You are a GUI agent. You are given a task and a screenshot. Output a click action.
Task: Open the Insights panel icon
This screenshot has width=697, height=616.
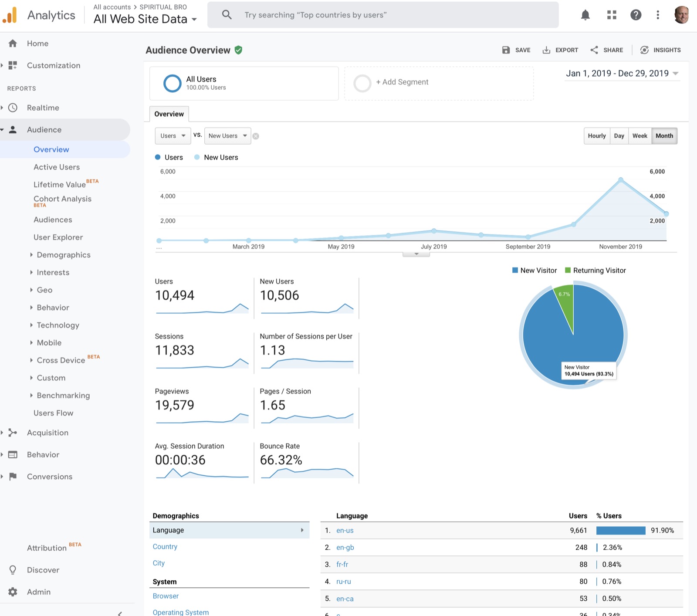(x=644, y=50)
